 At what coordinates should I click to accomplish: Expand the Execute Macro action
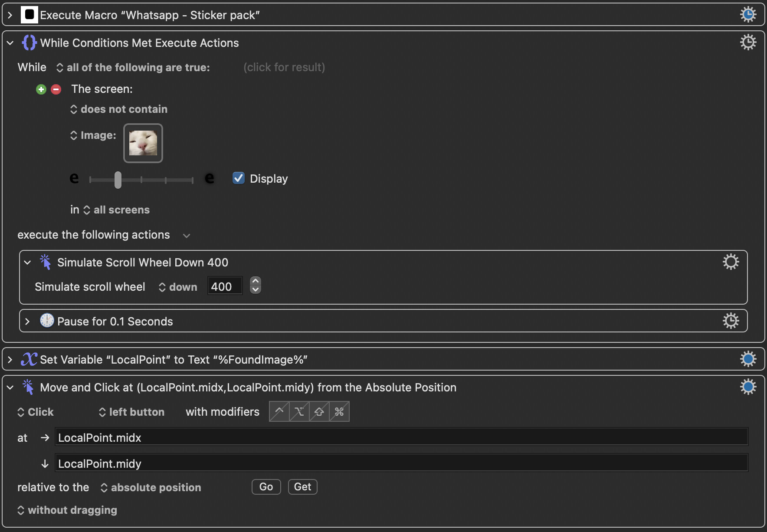10,15
